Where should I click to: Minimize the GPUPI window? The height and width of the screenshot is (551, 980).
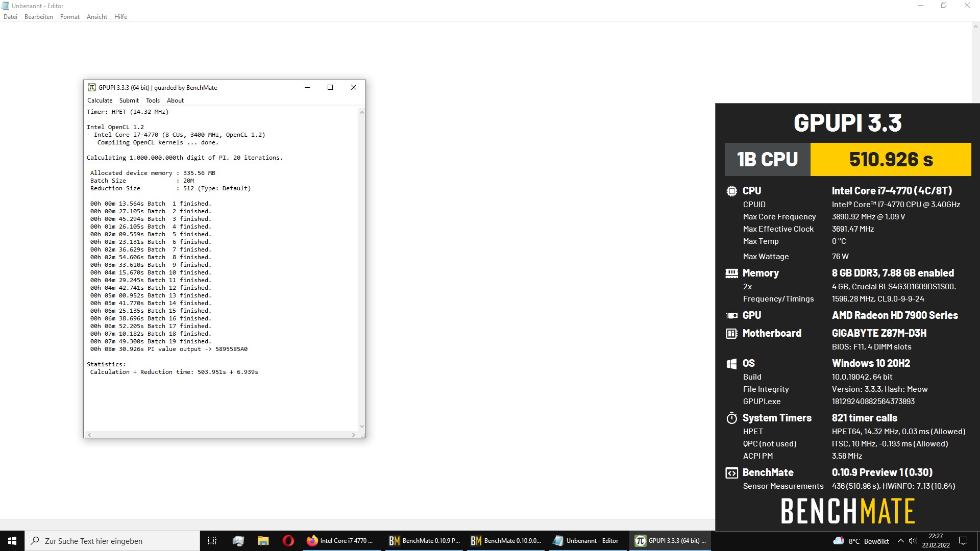(307, 87)
